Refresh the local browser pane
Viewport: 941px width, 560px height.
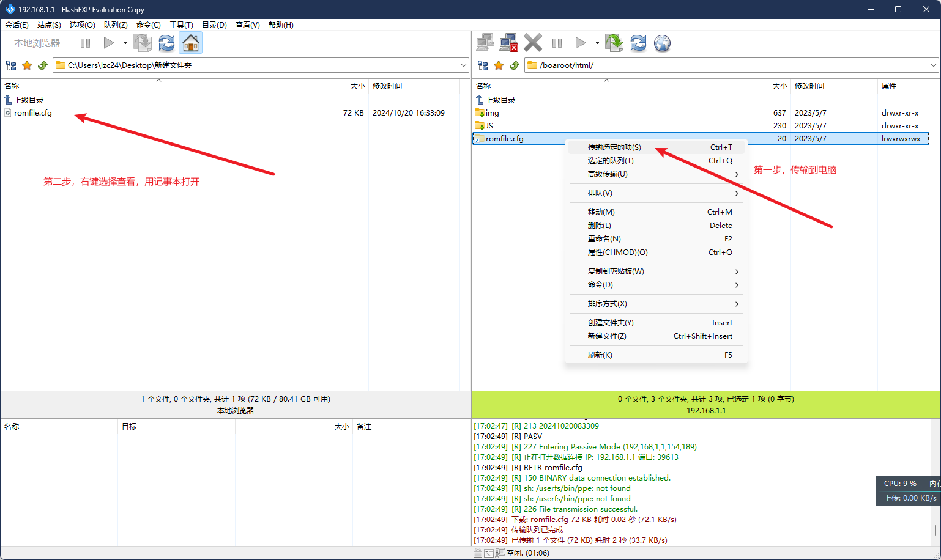[166, 43]
